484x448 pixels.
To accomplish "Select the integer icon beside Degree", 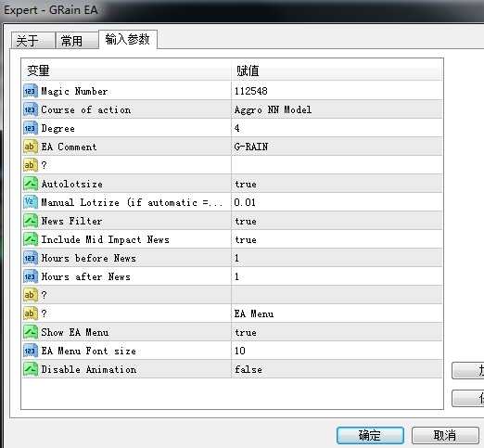I will (31, 128).
